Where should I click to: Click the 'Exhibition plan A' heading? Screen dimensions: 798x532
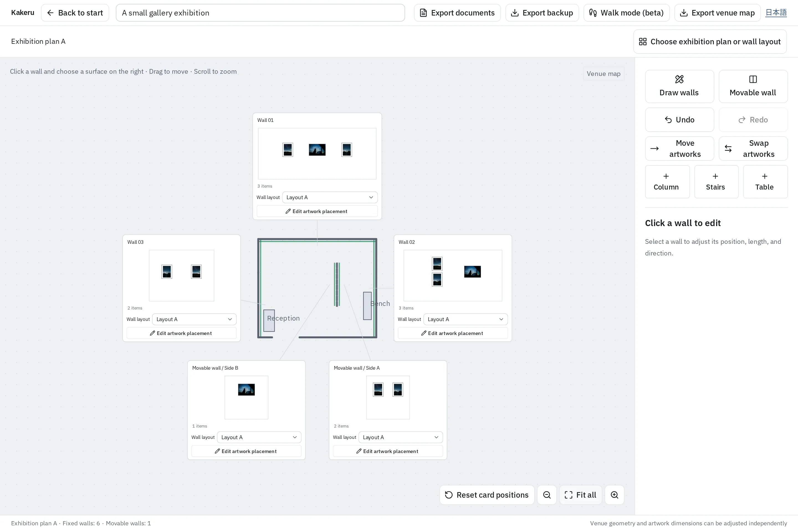38,41
